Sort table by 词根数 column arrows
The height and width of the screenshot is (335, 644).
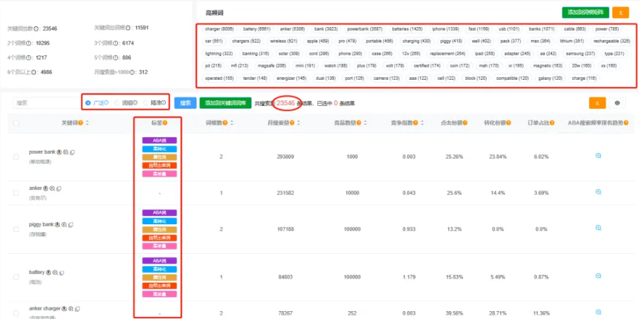(232, 123)
